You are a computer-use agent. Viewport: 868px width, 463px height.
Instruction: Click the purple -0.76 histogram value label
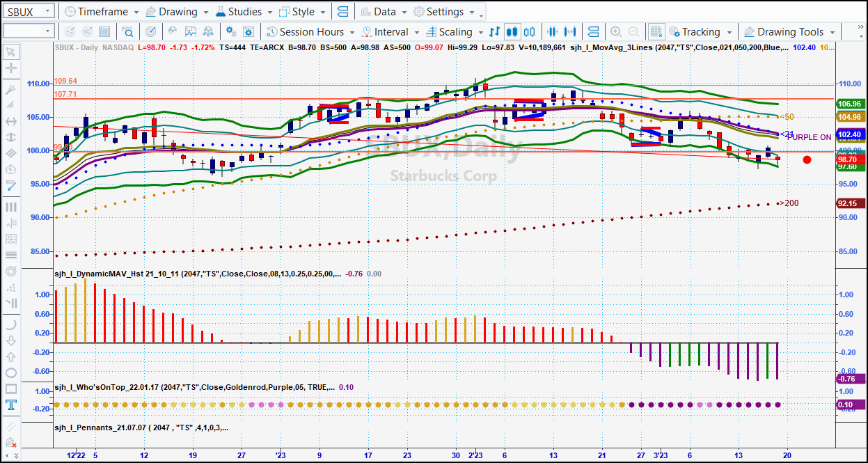(851, 379)
